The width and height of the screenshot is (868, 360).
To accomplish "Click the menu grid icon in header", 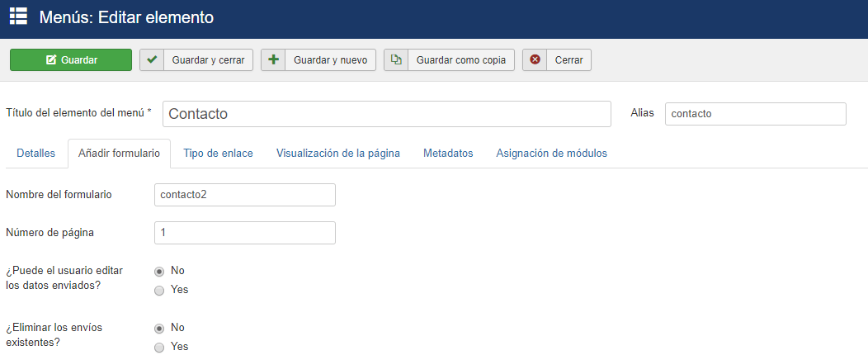I will point(18,17).
